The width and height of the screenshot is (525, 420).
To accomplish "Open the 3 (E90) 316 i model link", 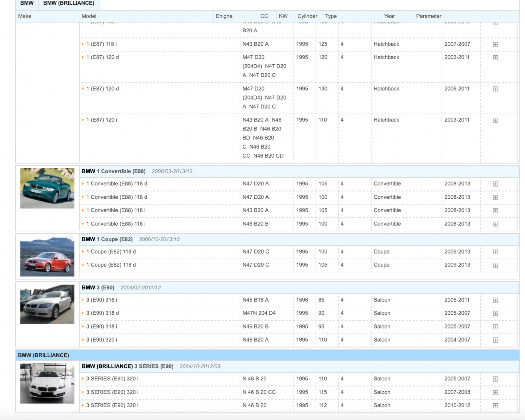I will click(x=102, y=300).
